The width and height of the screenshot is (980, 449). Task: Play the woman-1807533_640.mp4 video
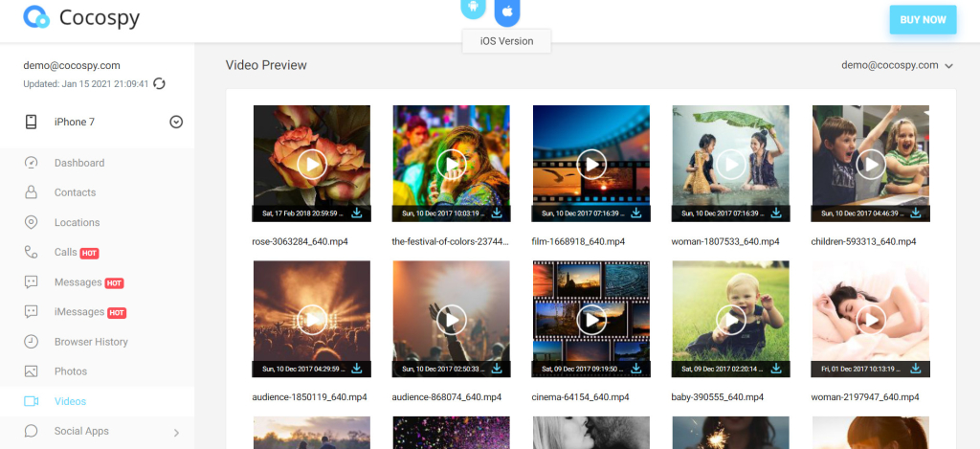pos(730,165)
